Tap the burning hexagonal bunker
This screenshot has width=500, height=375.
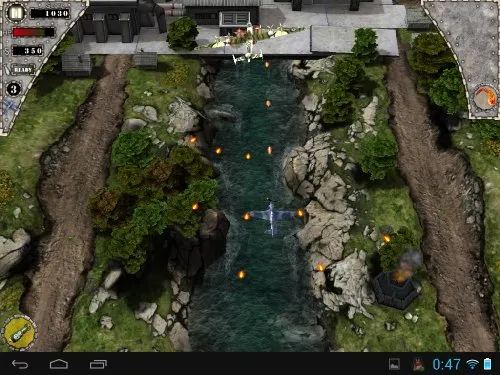tap(396, 289)
